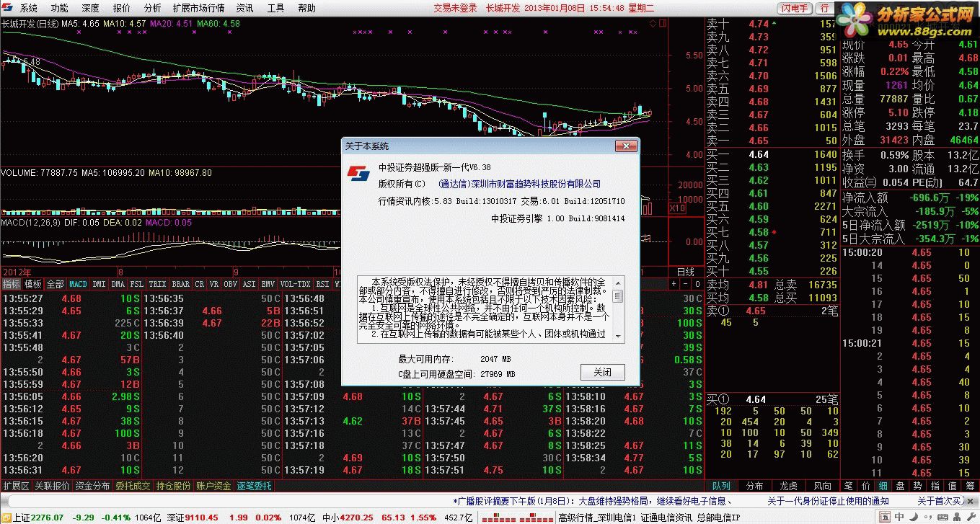Switch to the EMV indicator tab

[268, 284]
